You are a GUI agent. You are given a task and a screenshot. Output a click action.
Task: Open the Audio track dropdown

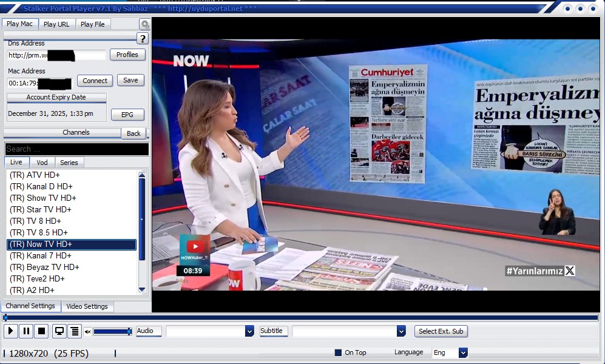pos(249,331)
